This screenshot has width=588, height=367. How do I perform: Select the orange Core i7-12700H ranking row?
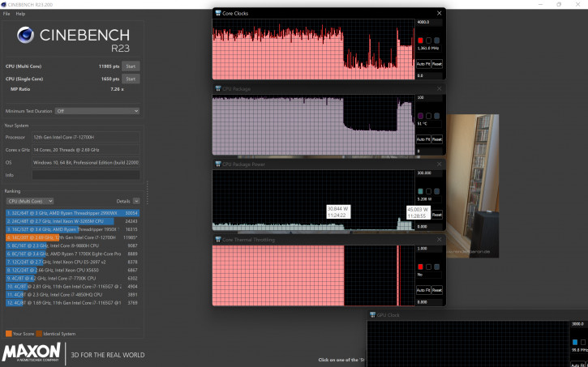[73, 237]
